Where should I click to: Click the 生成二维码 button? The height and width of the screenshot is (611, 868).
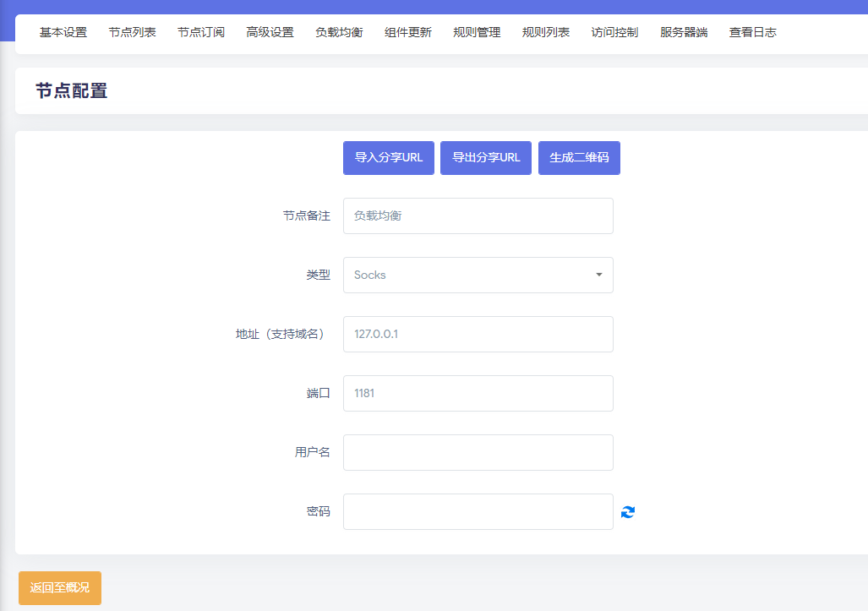[x=579, y=158]
